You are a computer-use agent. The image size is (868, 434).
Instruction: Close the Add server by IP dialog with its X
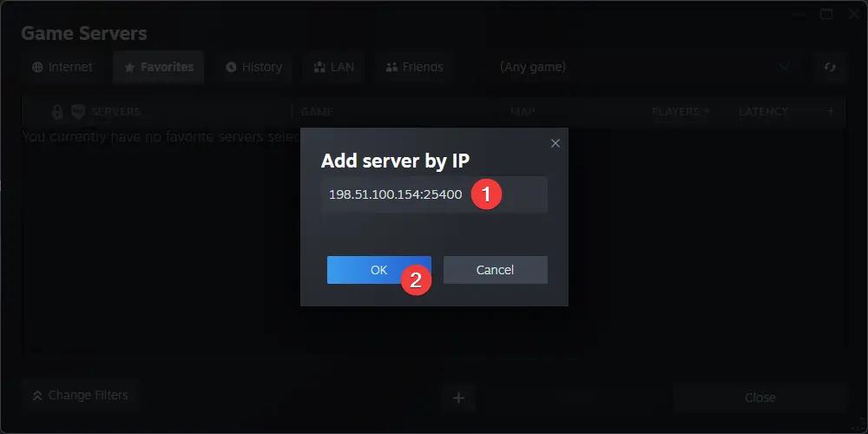click(556, 143)
